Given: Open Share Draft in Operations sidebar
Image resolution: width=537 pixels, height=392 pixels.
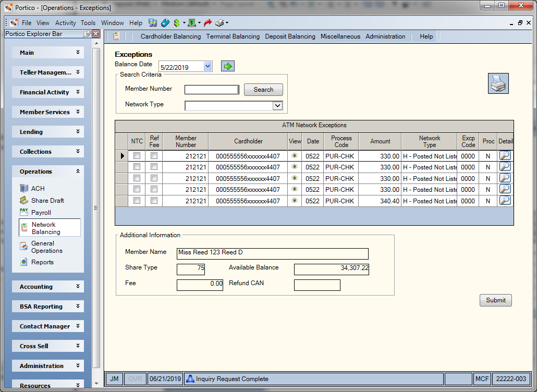Looking at the screenshot, I should click(x=42, y=200).
